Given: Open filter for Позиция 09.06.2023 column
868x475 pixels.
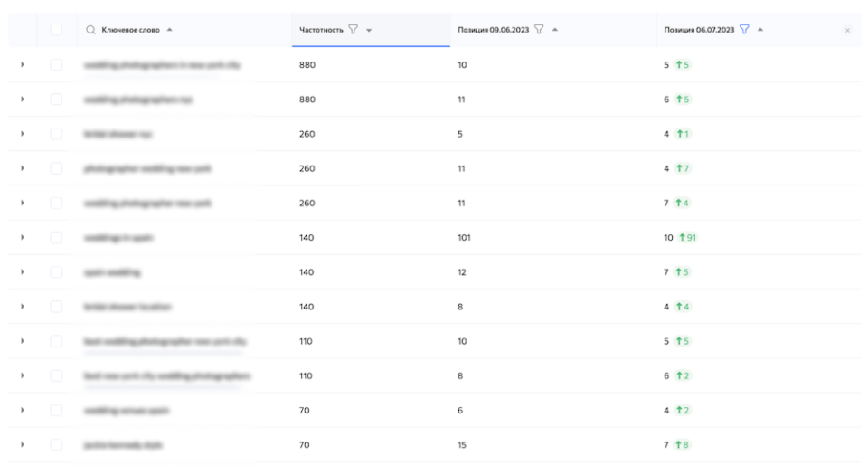Looking at the screenshot, I should [539, 30].
